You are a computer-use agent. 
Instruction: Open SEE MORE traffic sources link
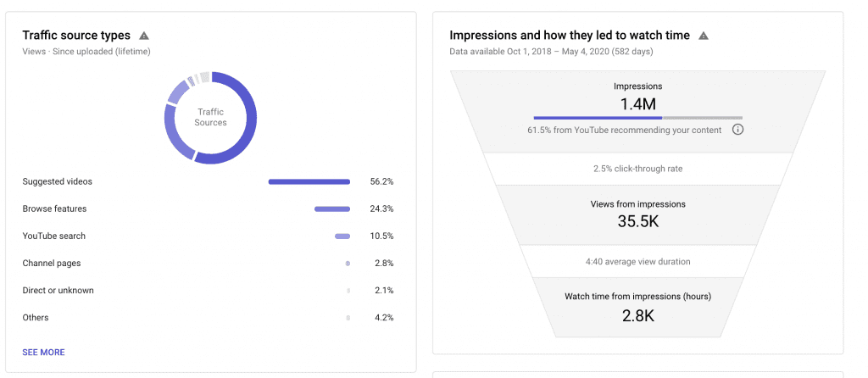point(43,352)
